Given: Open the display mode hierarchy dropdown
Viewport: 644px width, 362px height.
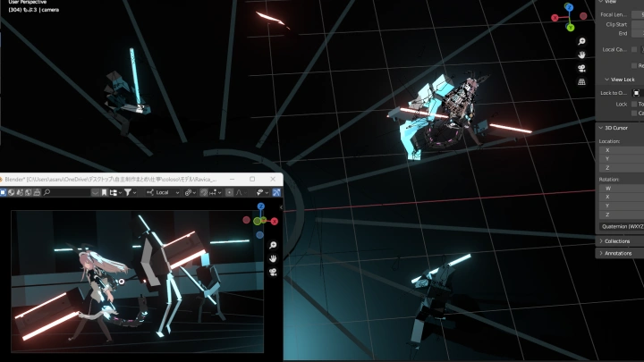Looking at the screenshot, I should point(115,192).
